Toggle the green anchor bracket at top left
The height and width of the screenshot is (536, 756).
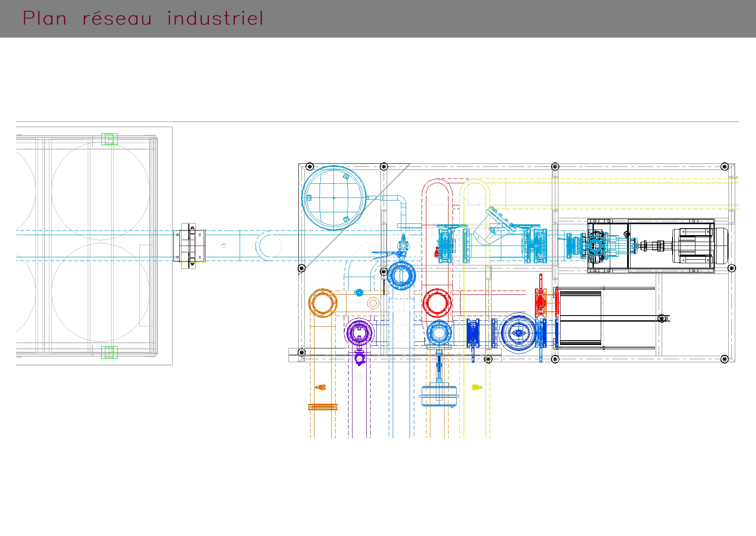point(109,138)
